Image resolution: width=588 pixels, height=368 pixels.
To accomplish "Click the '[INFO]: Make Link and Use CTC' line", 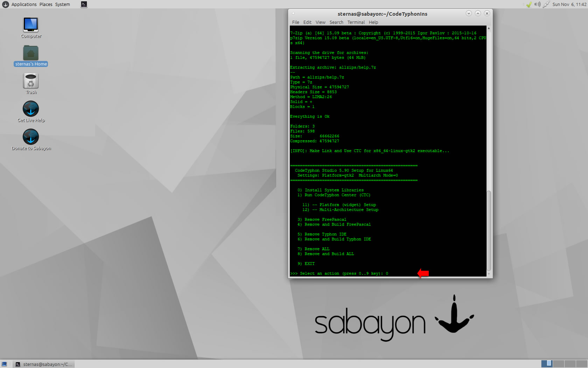I will click(x=370, y=151).
